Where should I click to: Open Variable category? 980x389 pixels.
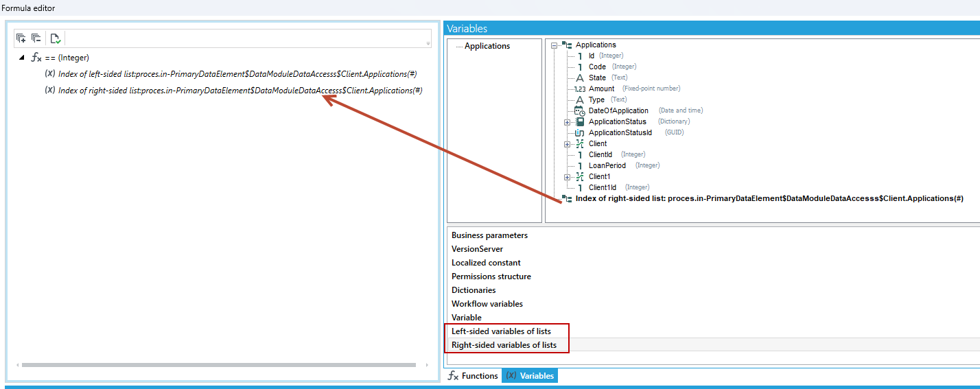pos(467,318)
